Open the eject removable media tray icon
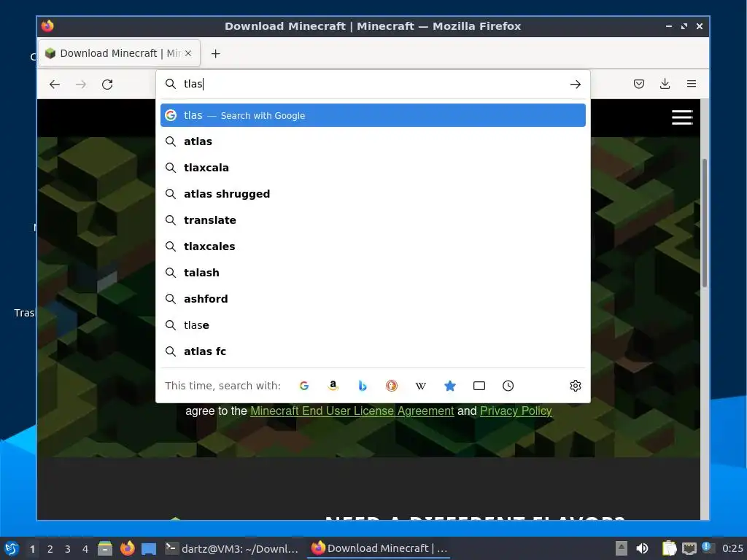This screenshot has width=747, height=560. 622,548
